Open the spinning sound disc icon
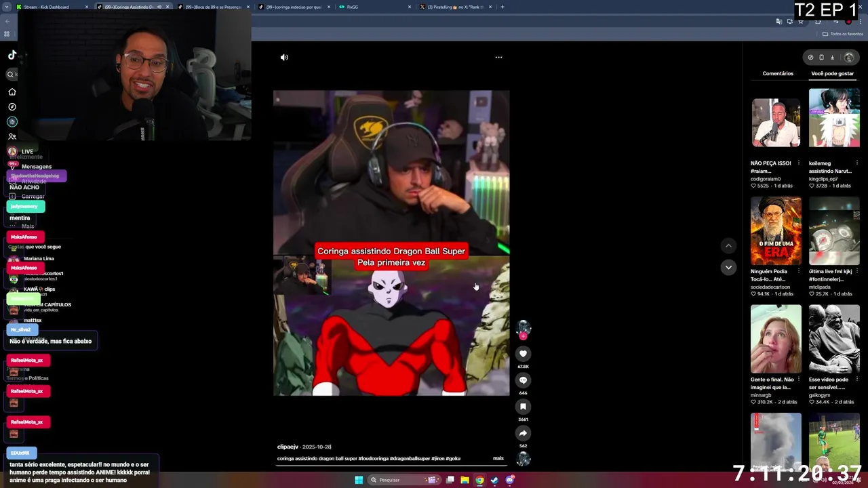The image size is (868, 488). click(523, 459)
